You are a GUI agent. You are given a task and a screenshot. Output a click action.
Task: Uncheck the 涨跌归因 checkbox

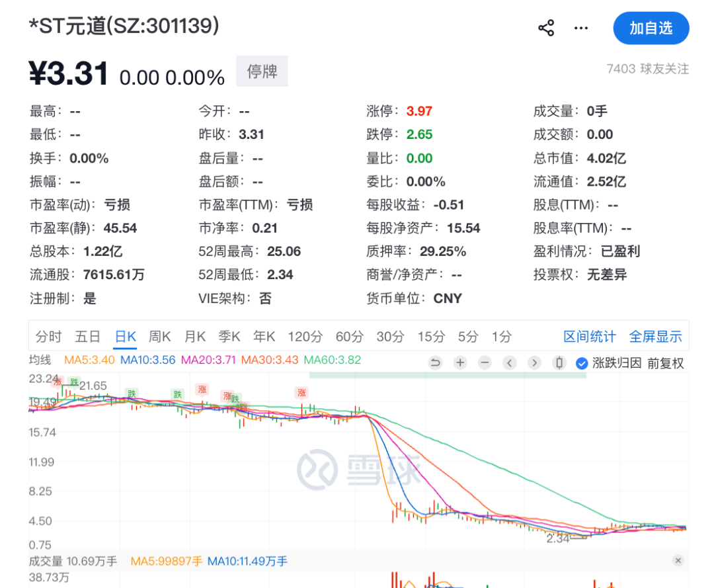coord(582,363)
